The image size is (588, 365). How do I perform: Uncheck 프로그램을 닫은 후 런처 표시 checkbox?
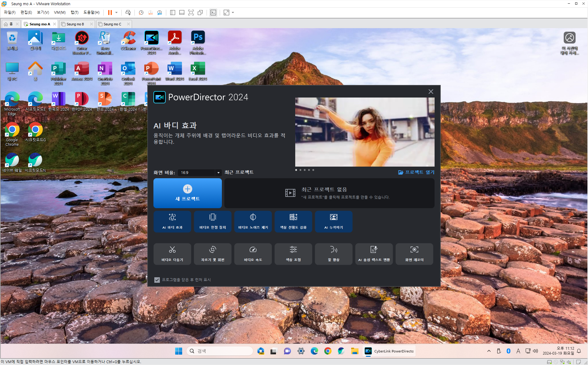(x=157, y=280)
